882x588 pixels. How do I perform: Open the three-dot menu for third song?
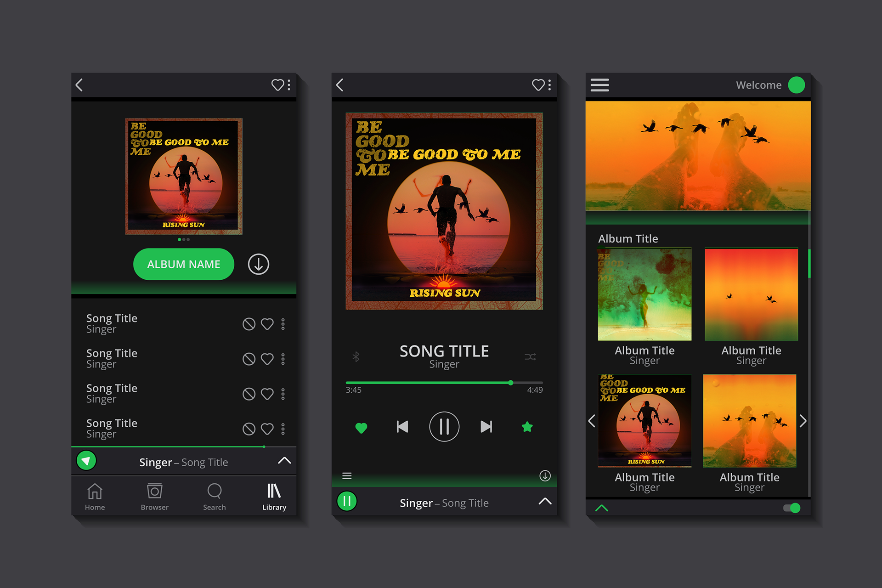pos(283,394)
